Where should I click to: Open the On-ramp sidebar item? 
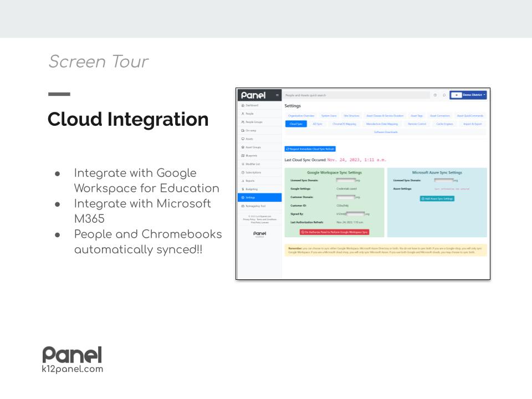tap(259, 130)
